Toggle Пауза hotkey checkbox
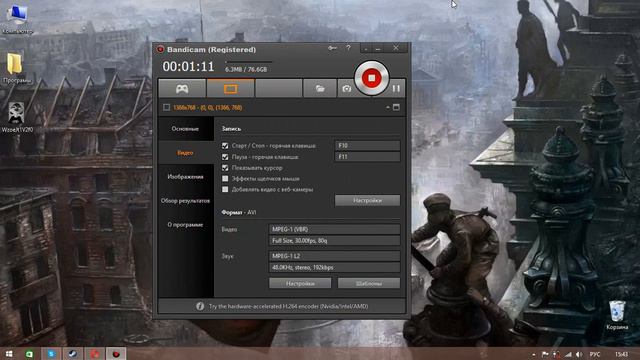The width and height of the screenshot is (640, 360). click(225, 157)
